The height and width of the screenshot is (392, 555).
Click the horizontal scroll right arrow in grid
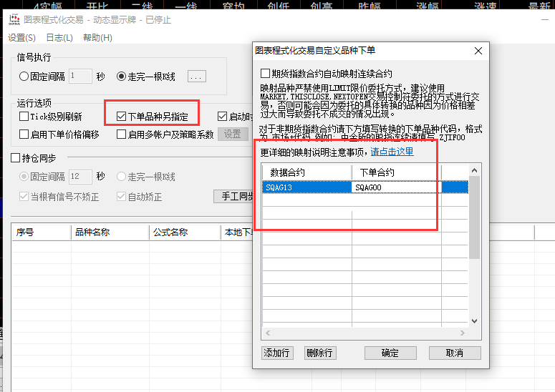coord(463,333)
